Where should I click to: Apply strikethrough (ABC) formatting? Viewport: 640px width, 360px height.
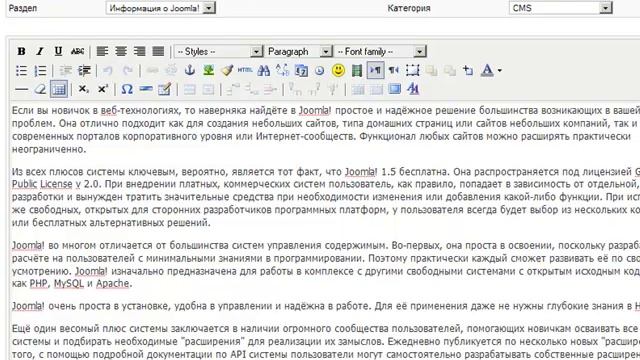point(77,51)
